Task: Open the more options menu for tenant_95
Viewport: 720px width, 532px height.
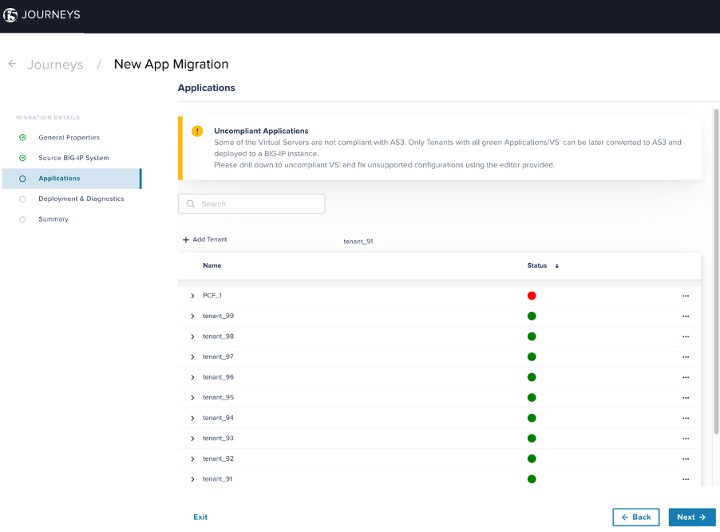Action: click(685, 398)
